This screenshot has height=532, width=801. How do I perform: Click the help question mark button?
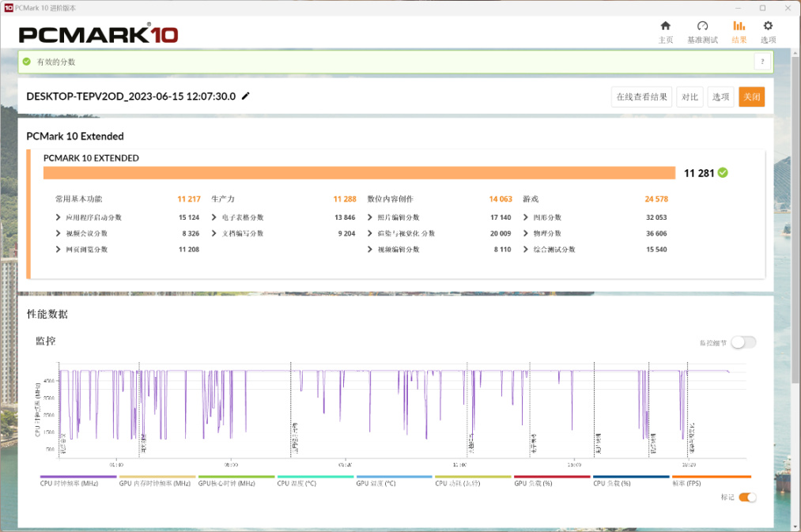(762, 62)
